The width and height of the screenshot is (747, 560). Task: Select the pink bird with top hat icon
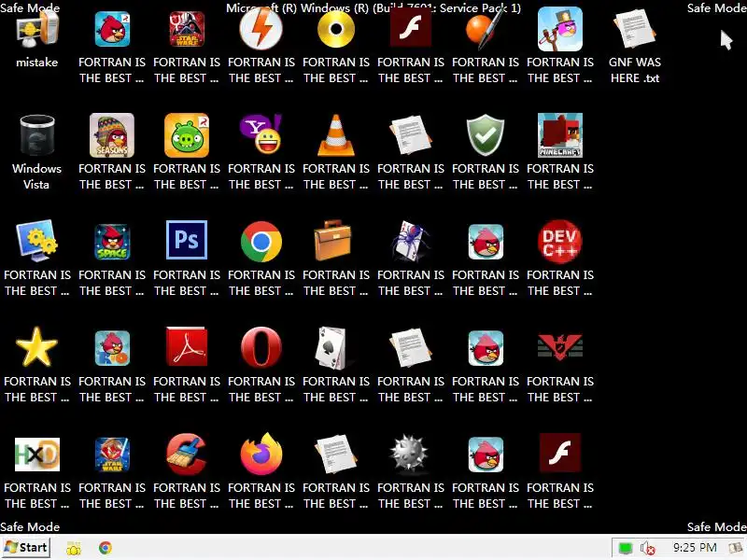point(559,30)
